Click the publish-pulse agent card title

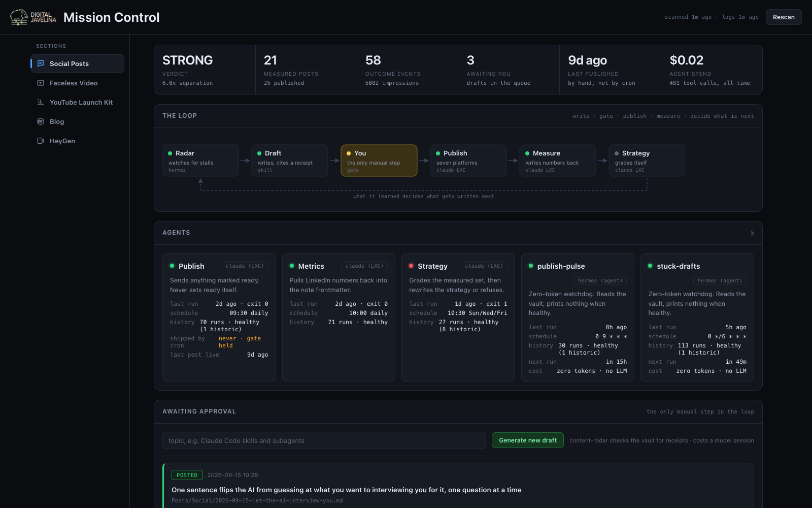coord(561,266)
